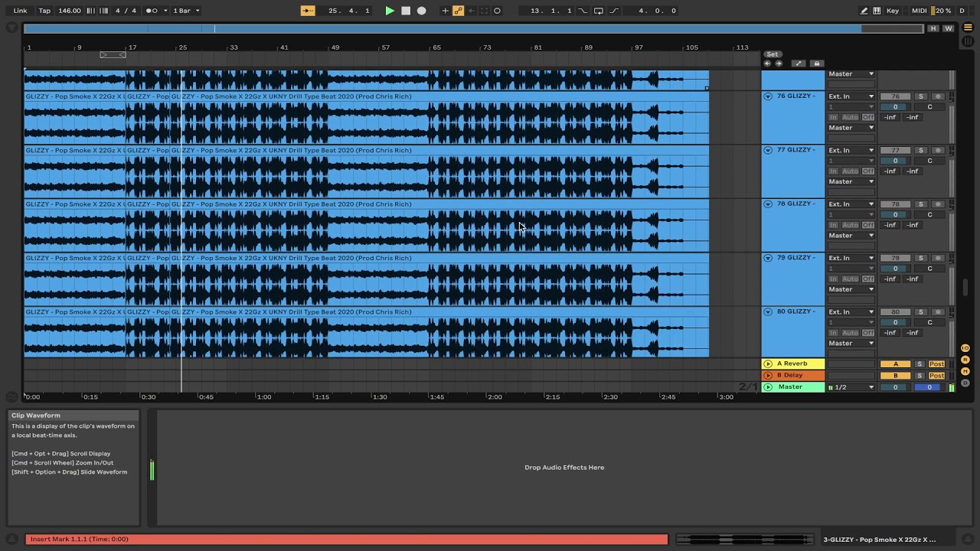Click the Re-enable Automation arrow
Image resolution: width=980 pixels, height=551 pixels.
pyautogui.click(x=471, y=11)
